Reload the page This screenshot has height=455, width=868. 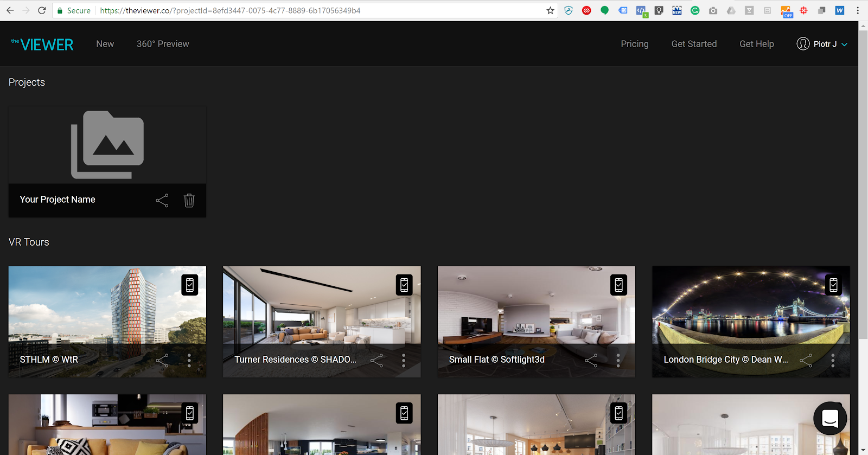(x=42, y=10)
